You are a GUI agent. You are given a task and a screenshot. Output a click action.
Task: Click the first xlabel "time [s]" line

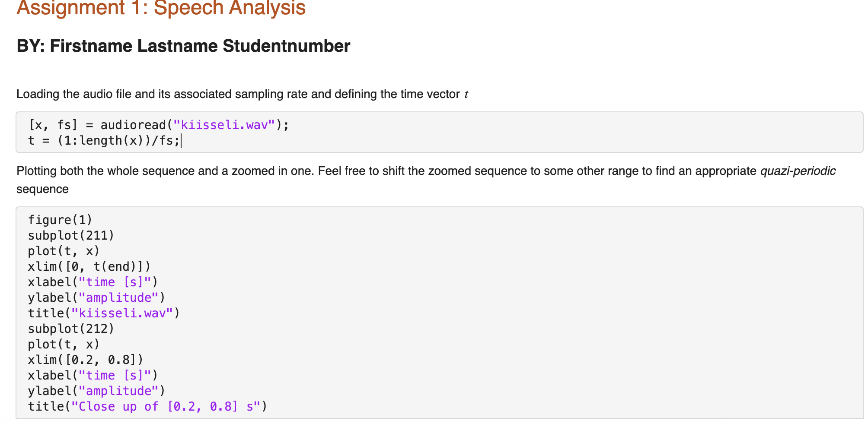(93, 282)
